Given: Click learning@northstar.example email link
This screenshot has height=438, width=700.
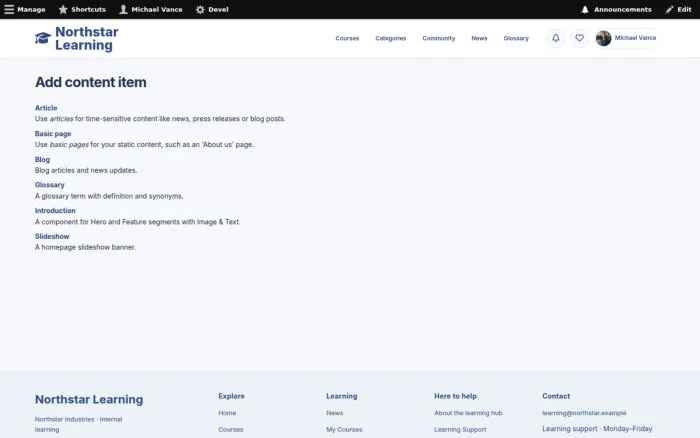Looking at the screenshot, I should 584,413.
